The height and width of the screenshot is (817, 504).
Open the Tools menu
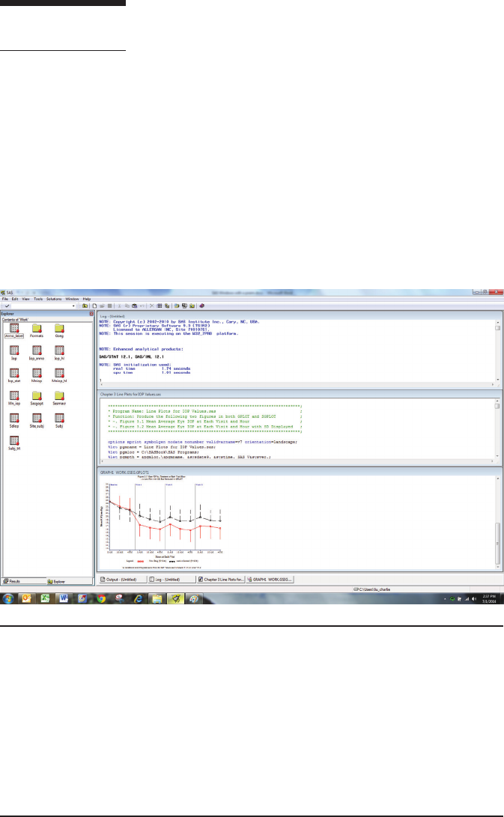tap(40, 299)
